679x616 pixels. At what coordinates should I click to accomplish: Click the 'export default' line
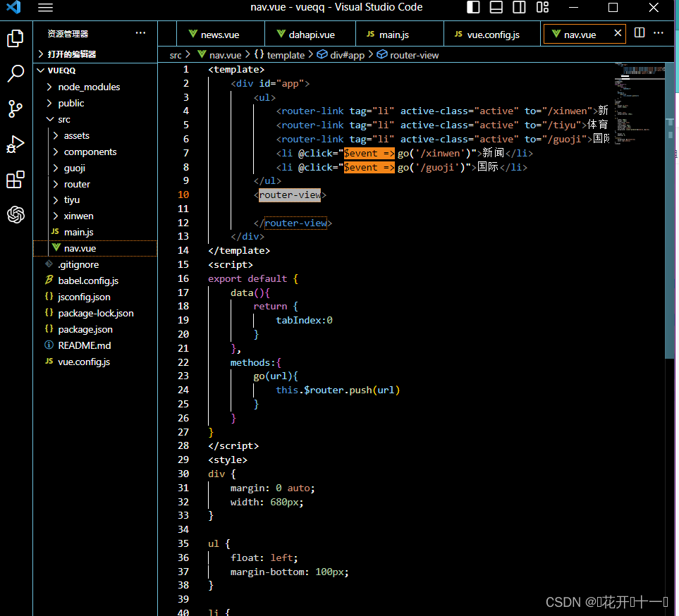click(x=253, y=279)
